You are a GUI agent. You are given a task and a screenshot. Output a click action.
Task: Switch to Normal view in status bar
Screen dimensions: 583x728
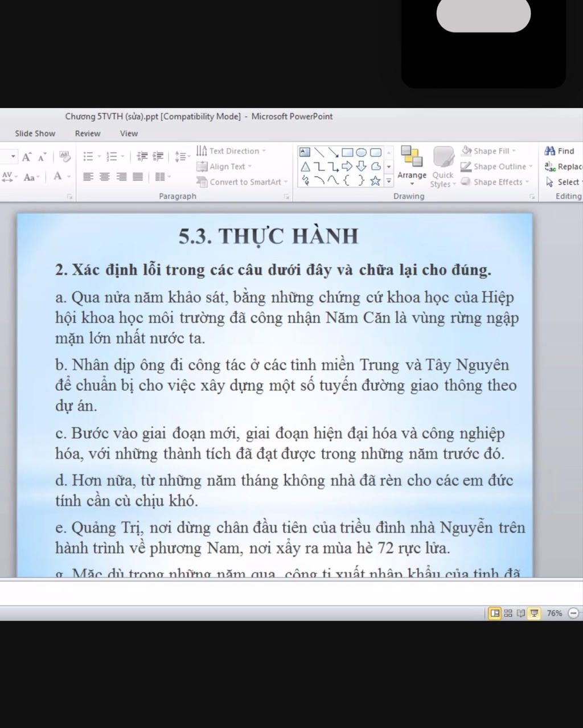[495, 613]
